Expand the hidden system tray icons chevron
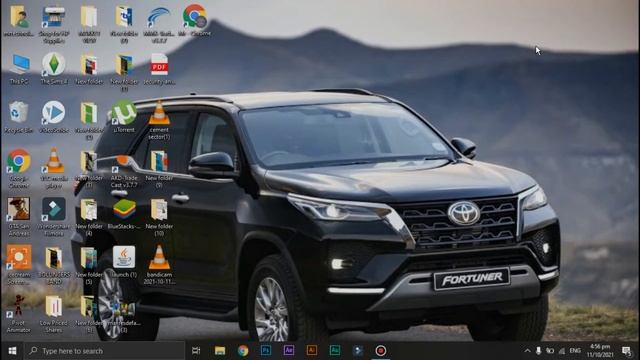The height and width of the screenshot is (360, 640). 527,351
